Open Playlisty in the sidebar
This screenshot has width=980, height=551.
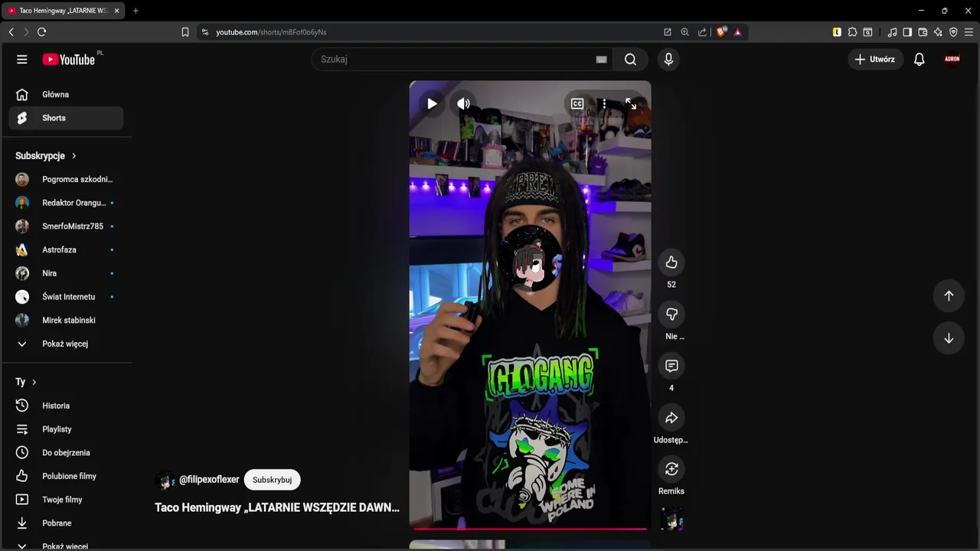click(x=66, y=429)
